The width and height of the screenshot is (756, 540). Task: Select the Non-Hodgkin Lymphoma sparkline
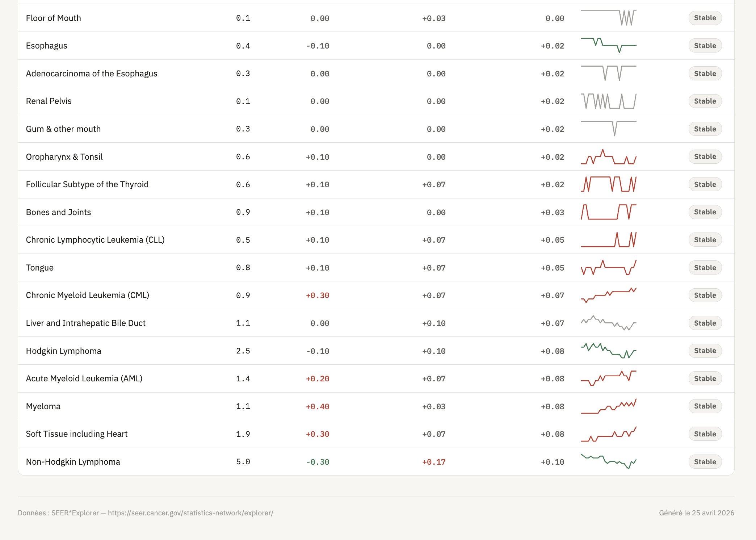click(608, 462)
